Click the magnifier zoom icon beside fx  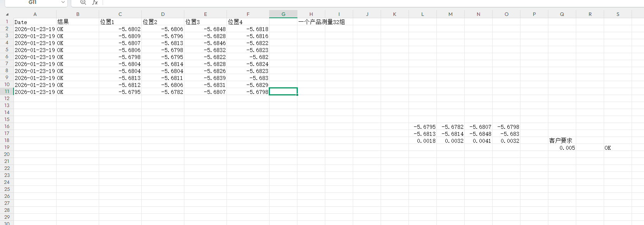tap(83, 2)
